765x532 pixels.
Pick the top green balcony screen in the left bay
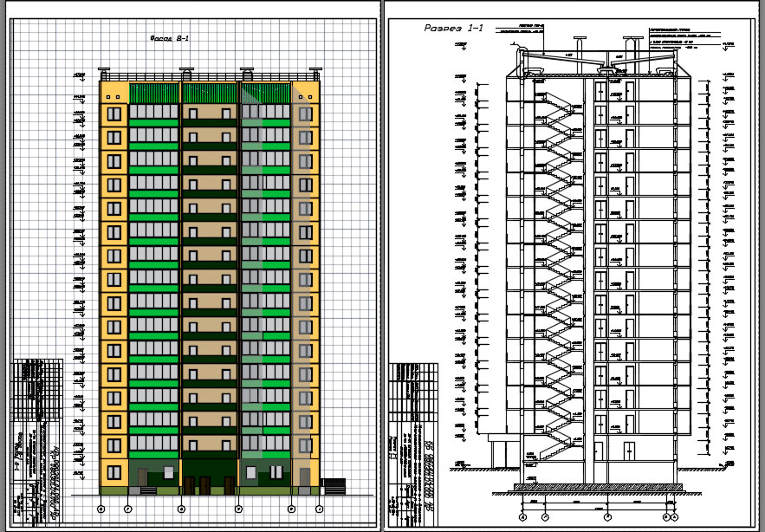tap(153, 93)
